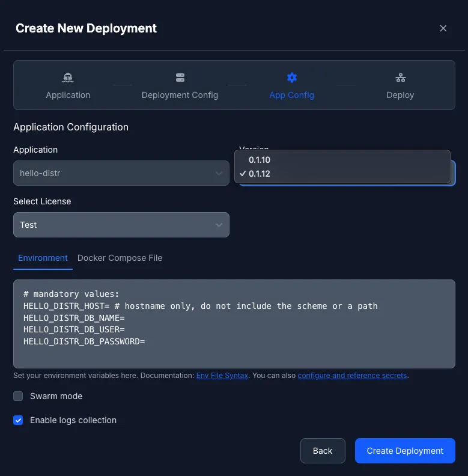
Task: Choose version 0.1.10 from list
Action: tap(342, 160)
